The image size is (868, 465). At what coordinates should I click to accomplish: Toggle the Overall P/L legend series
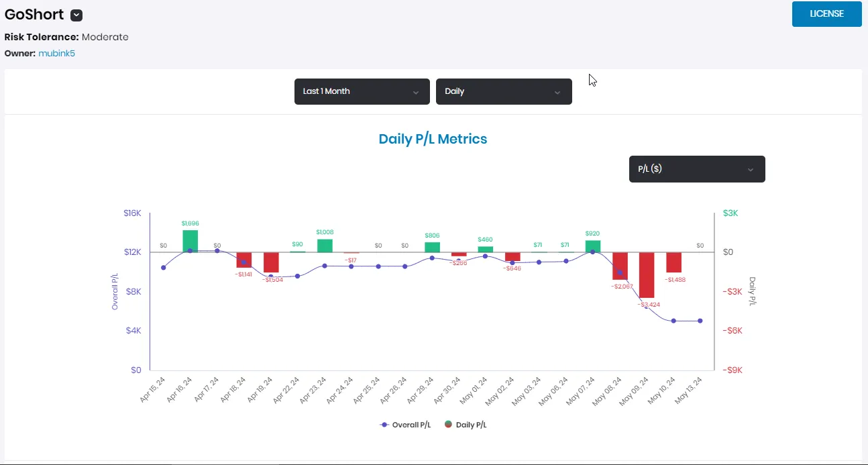pos(406,425)
